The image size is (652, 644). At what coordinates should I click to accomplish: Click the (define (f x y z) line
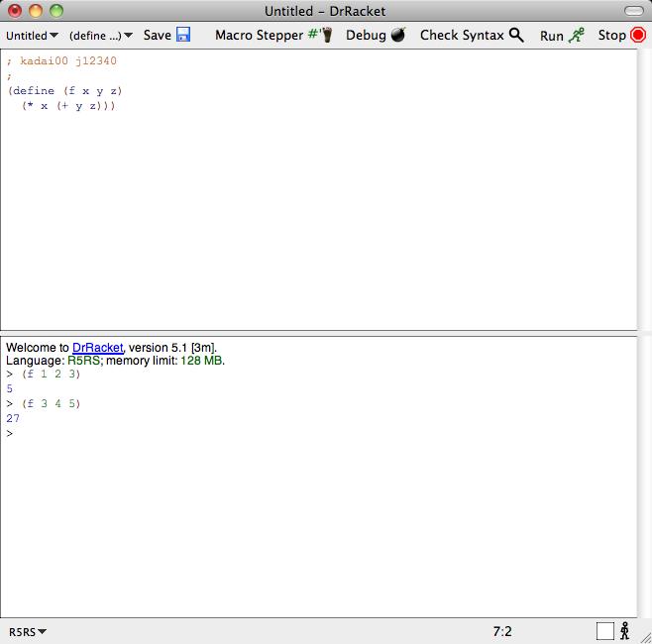pos(64,91)
